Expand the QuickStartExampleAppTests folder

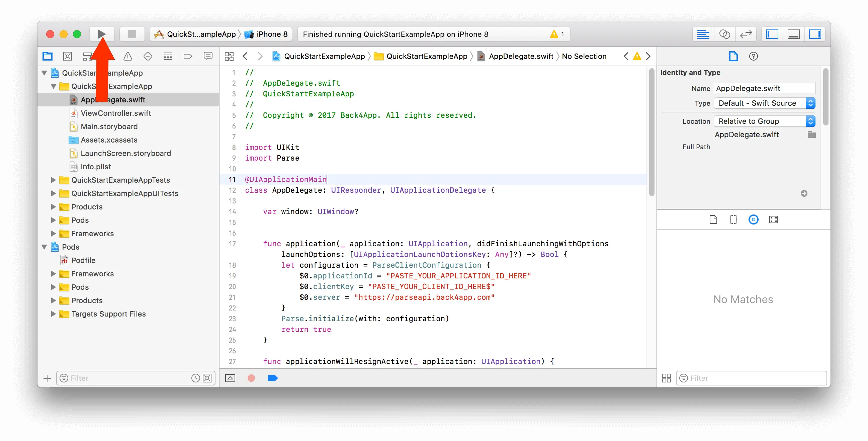coord(54,180)
